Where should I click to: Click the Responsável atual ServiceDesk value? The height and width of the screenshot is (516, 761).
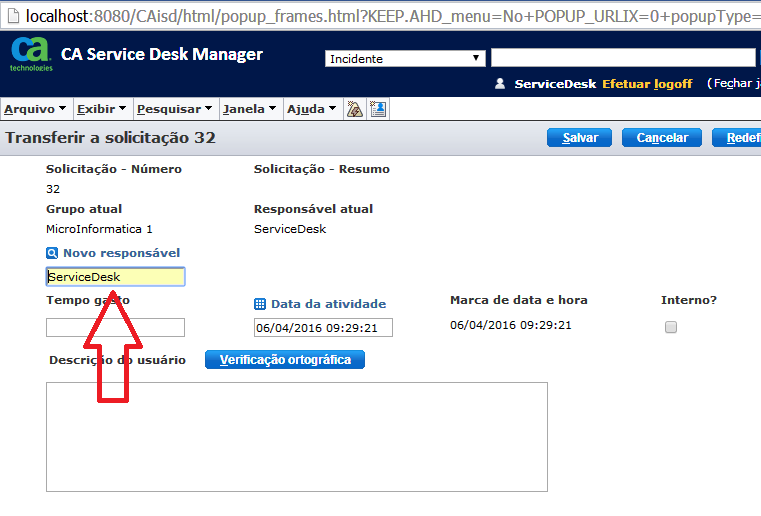pyautogui.click(x=290, y=229)
